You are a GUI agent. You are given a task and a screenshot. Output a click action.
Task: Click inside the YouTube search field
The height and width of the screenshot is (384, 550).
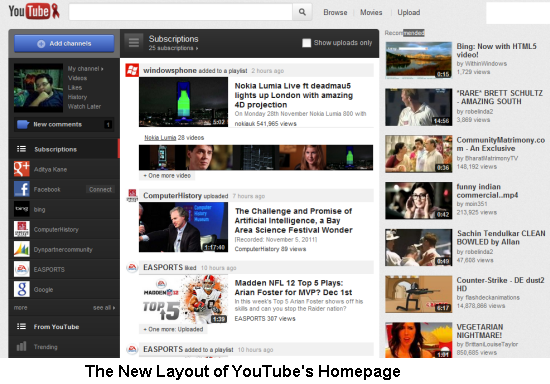181,12
